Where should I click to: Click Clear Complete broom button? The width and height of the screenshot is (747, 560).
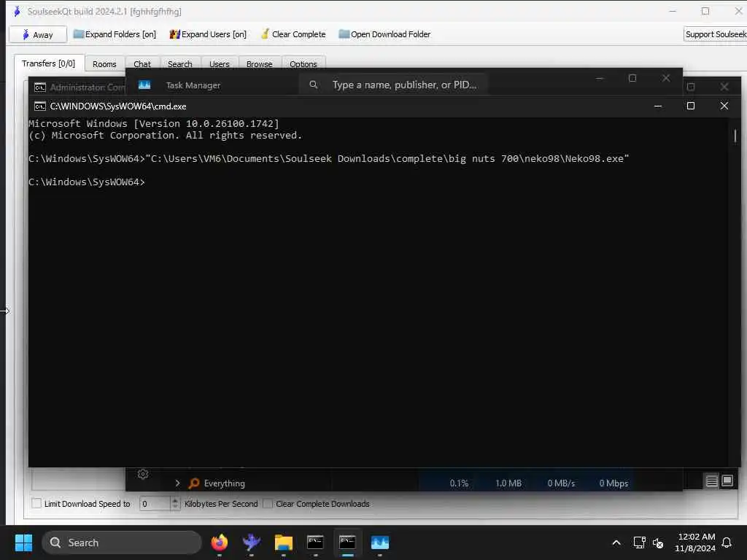click(293, 34)
